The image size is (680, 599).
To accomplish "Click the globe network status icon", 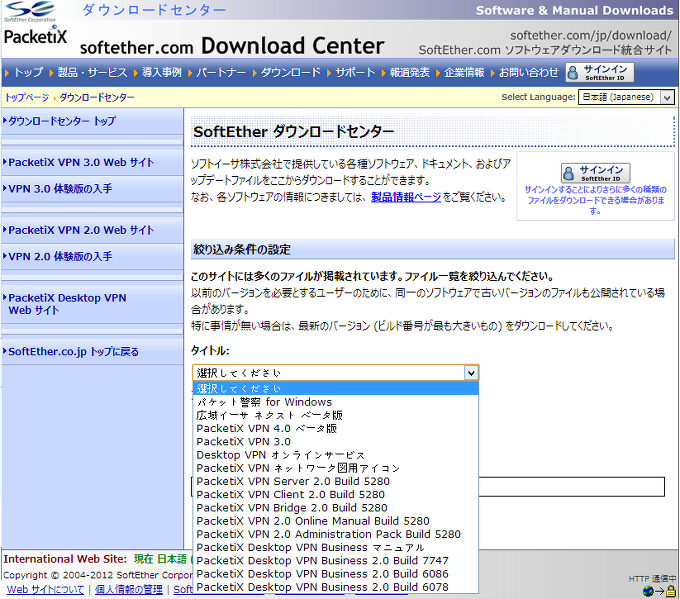I will (x=648, y=591).
